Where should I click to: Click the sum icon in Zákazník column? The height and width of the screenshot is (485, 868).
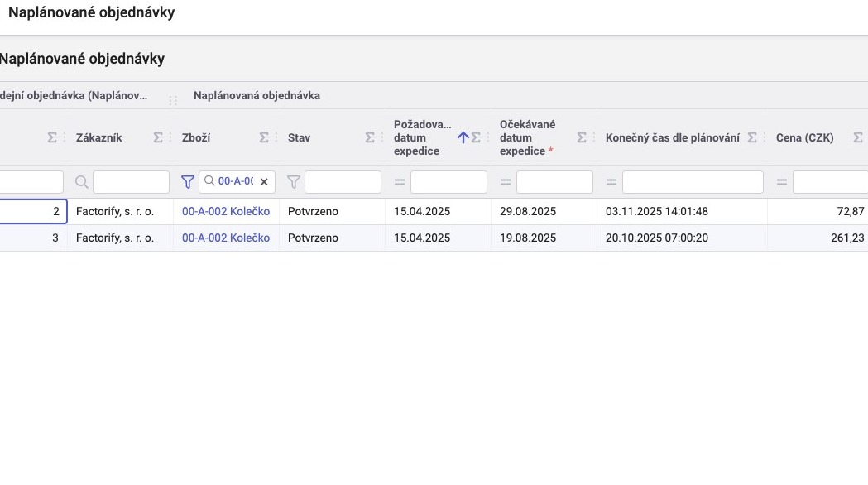click(x=158, y=138)
